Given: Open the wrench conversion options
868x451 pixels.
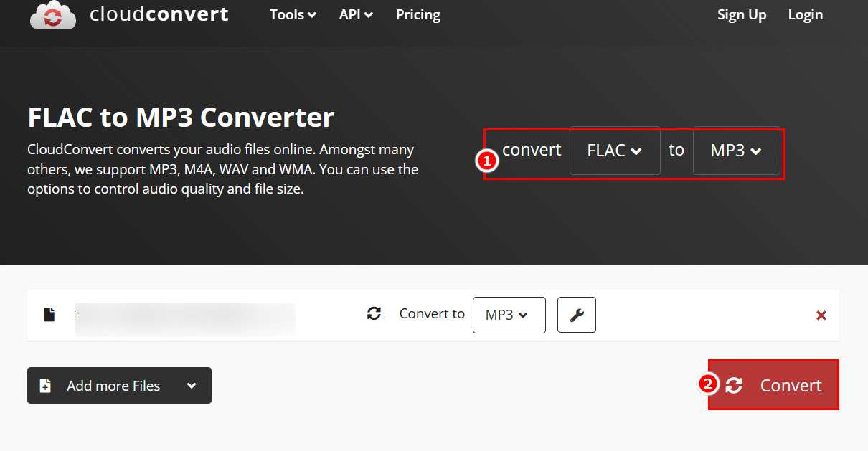Looking at the screenshot, I should [577, 315].
